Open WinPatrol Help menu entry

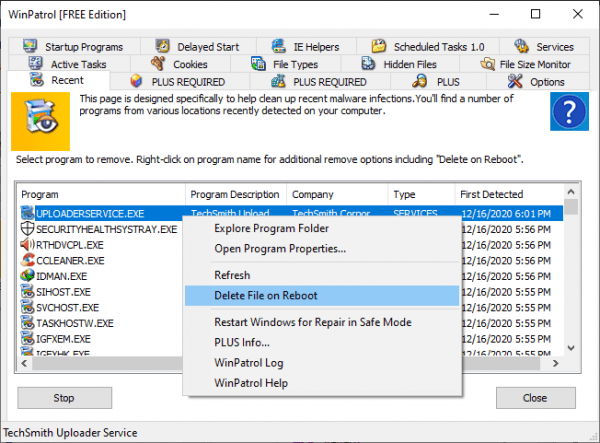(322, 383)
